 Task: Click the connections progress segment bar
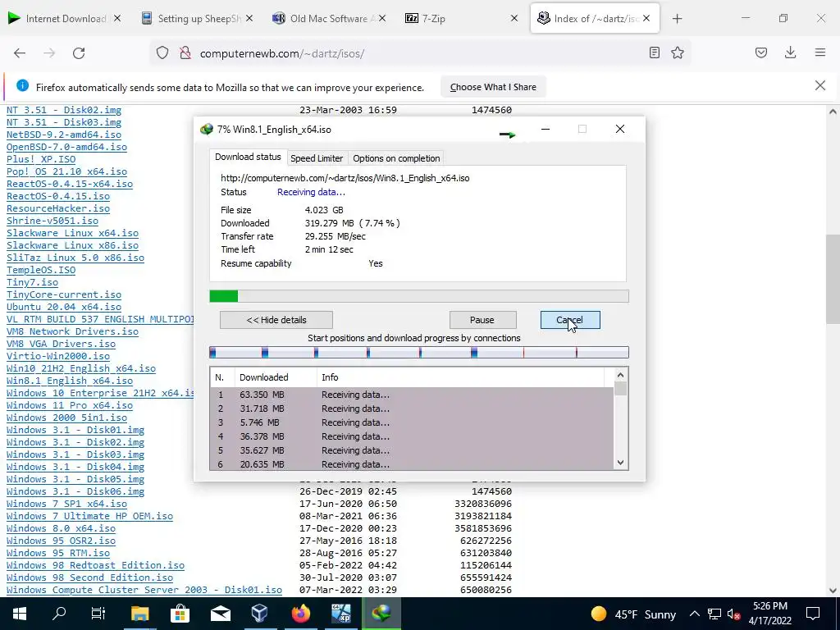tap(419, 353)
